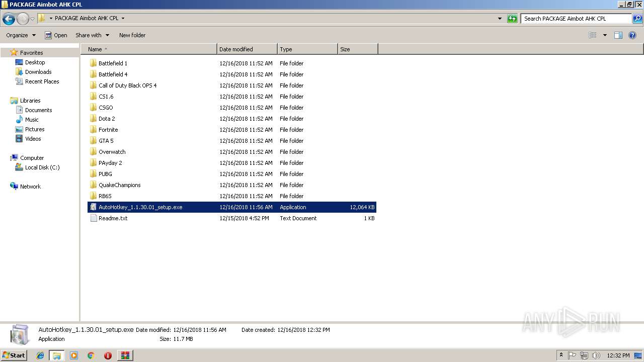Sort by the Type column header
Screen dimensions: 644x362
[x=307, y=49]
